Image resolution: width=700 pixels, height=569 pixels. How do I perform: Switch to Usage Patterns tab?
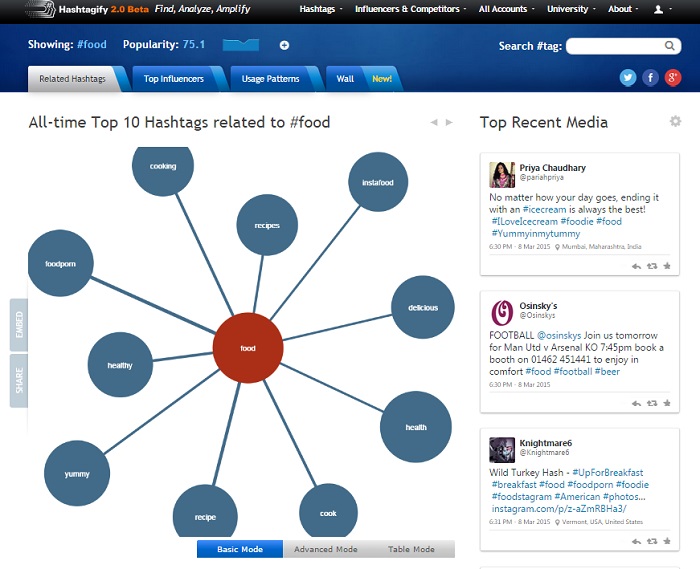coord(270,78)
